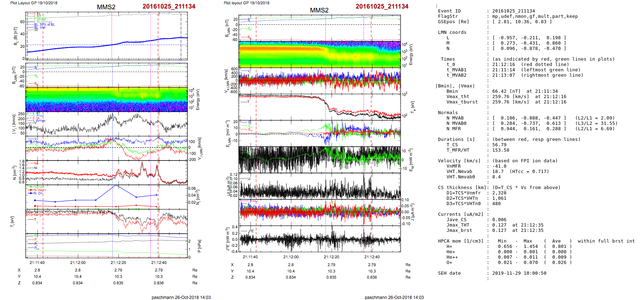Click the t_MVAB1 time 21:11:14
Viewport: 644px width, 300px height.
click(x=503, y=70)
